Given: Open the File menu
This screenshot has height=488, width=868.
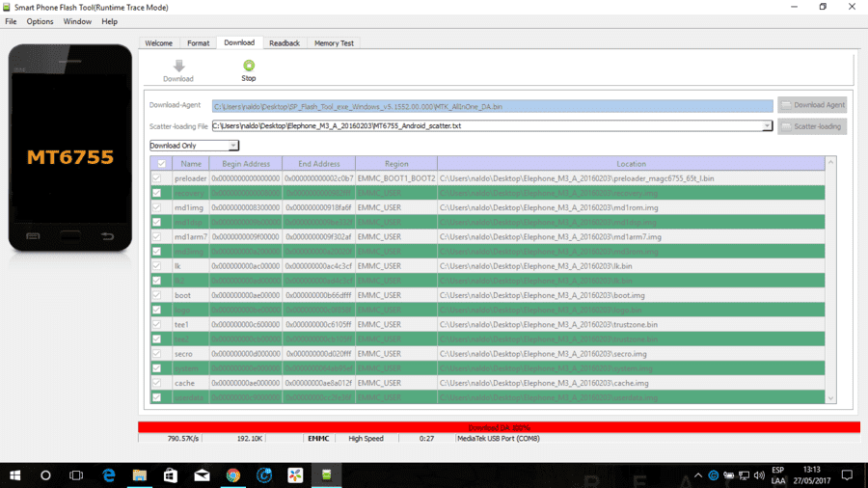Looking at the screenshot, I should point(11,21).
